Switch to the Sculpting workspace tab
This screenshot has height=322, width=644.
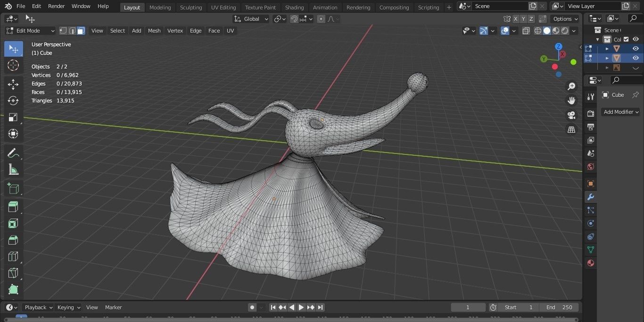click(191, 8)
